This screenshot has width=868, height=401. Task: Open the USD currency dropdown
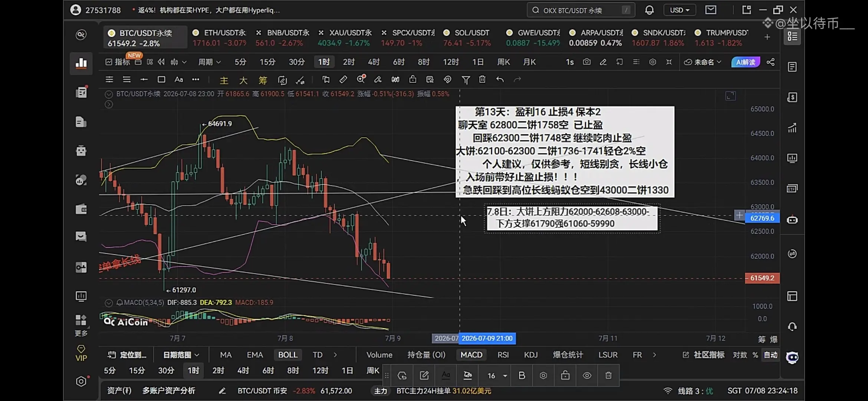coord(680,10)
